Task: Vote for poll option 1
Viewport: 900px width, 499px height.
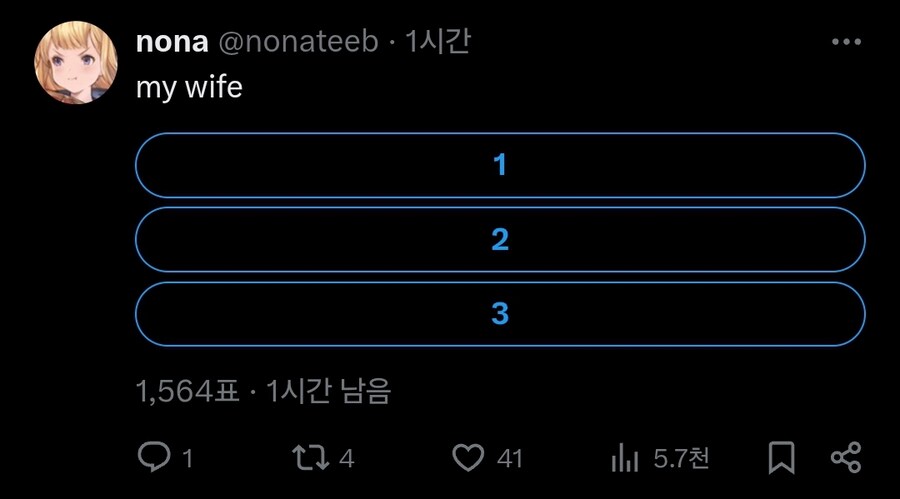Action: pyautogui.click(x=500, y=165)
